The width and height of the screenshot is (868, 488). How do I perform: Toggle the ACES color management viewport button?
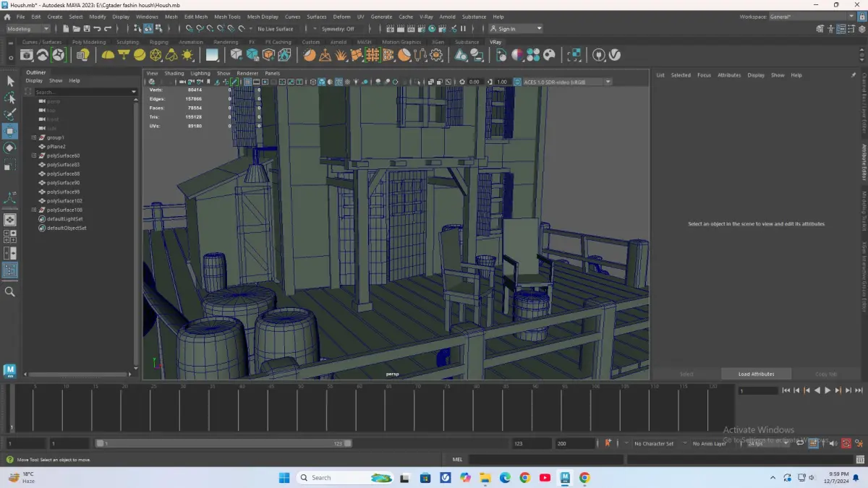518,82
